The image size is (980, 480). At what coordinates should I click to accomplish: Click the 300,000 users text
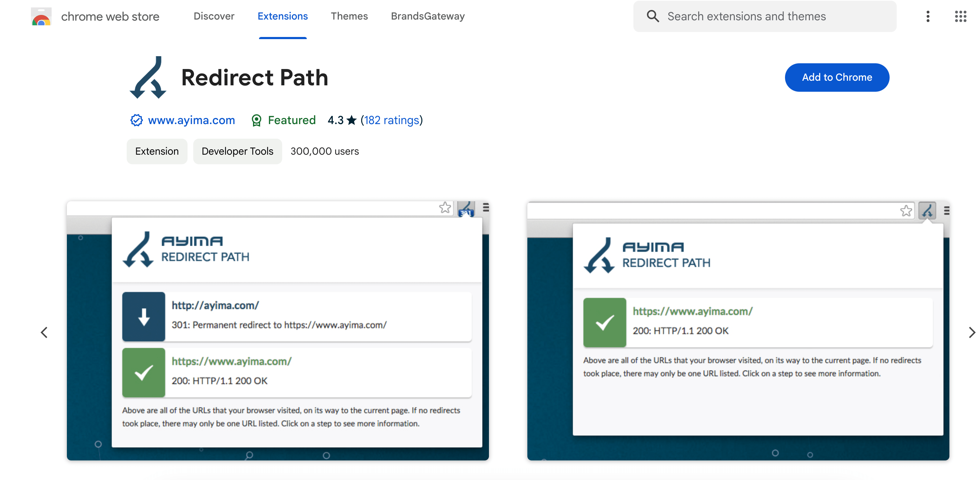pyautogui.click(x=325, y=151)
